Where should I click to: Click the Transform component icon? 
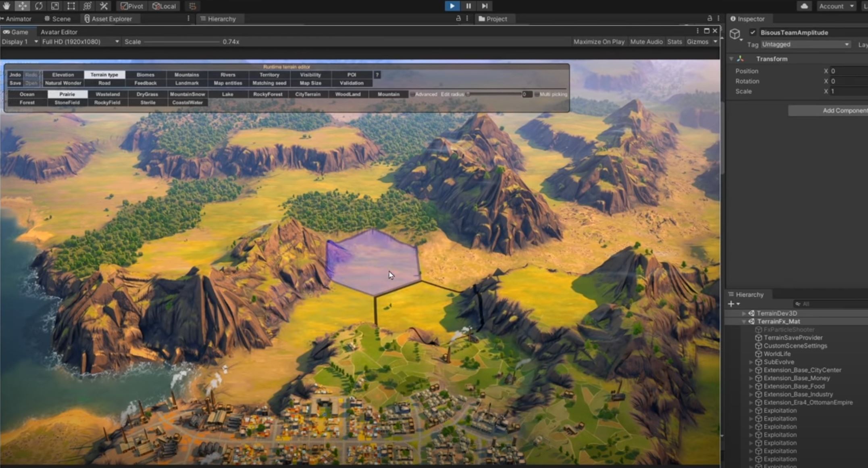click(x=741, y=58)
